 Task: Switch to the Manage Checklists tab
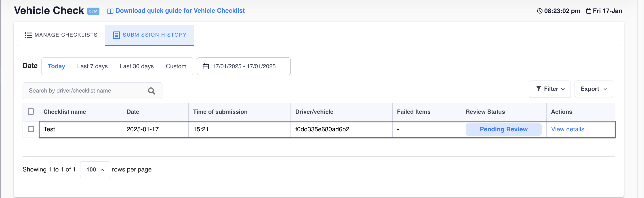pyautogui.click(x=61, y=35)
